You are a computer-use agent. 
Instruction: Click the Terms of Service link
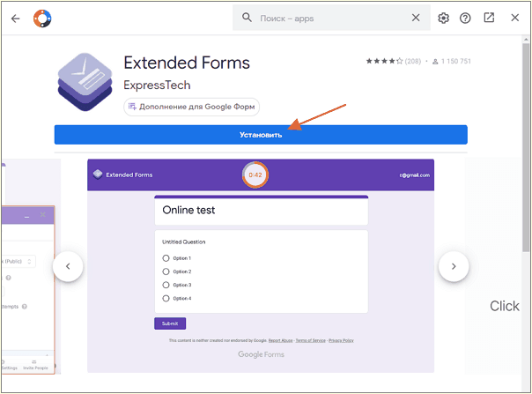310,340
